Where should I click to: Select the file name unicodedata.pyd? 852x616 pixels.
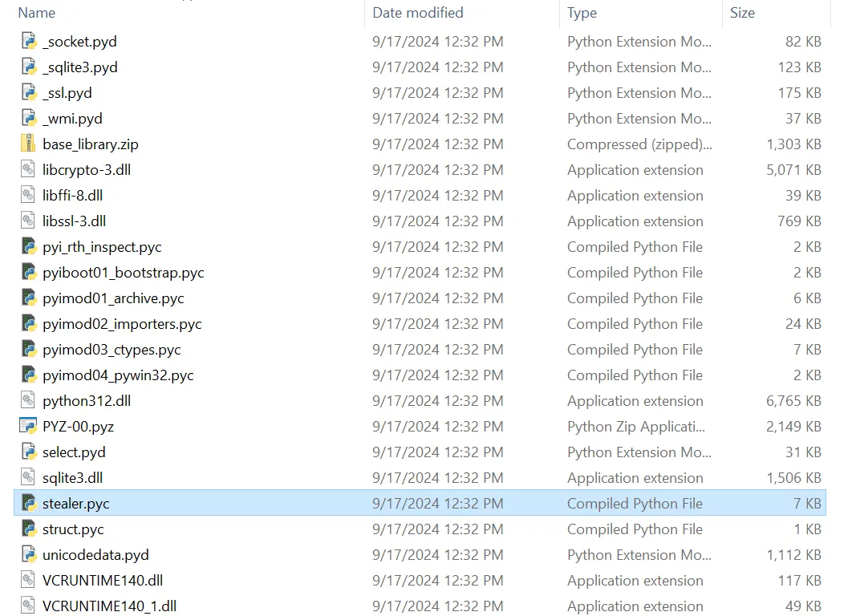click(95, 554)
